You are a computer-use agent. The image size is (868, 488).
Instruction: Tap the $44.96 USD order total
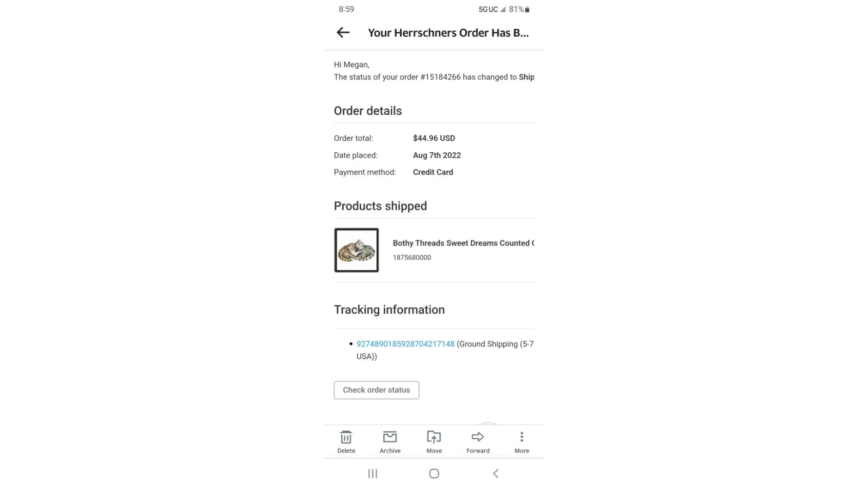pos(434,138)
